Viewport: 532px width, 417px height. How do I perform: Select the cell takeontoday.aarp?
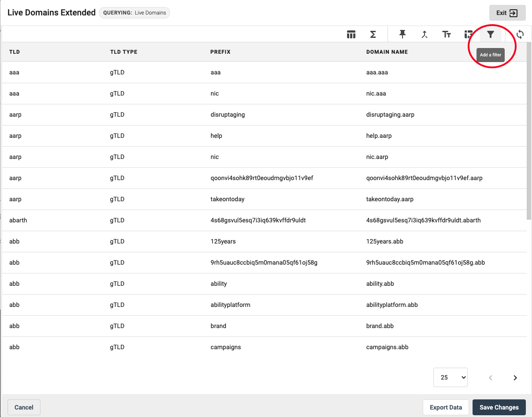(x=390, y=199)
